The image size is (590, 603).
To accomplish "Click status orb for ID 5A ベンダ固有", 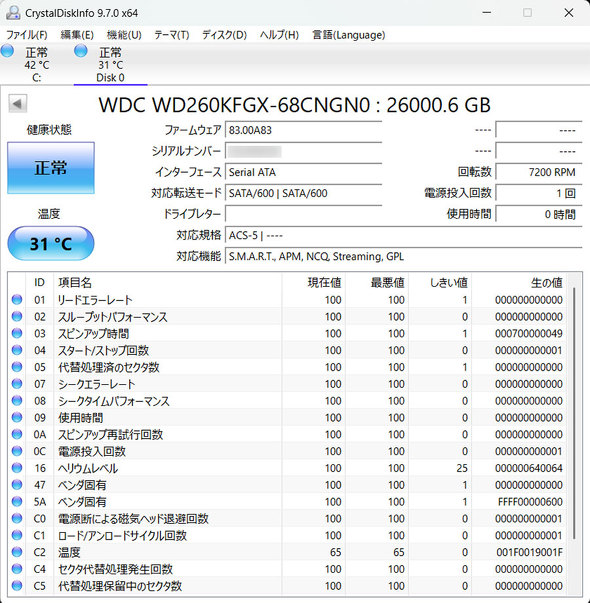I will click(x=17, y=501).
